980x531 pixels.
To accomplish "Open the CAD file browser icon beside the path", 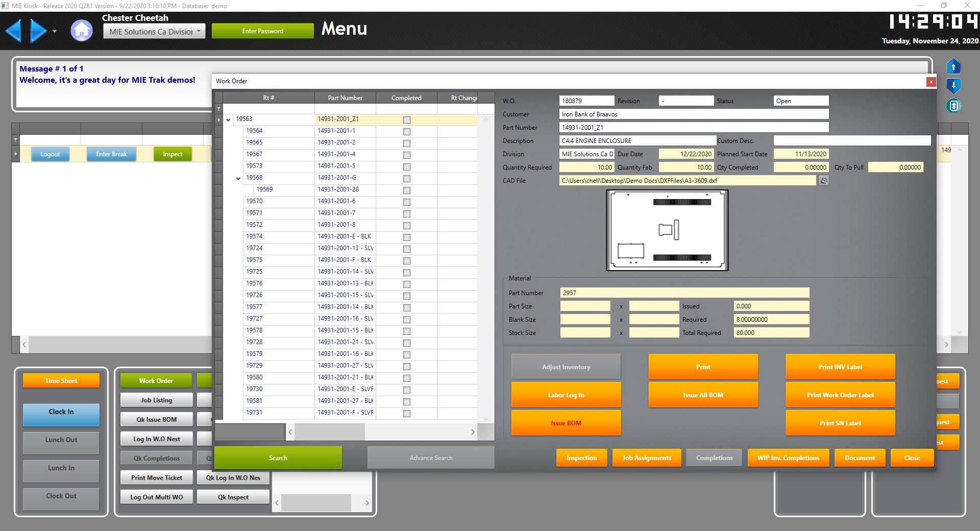I will [x=823, y=180].
